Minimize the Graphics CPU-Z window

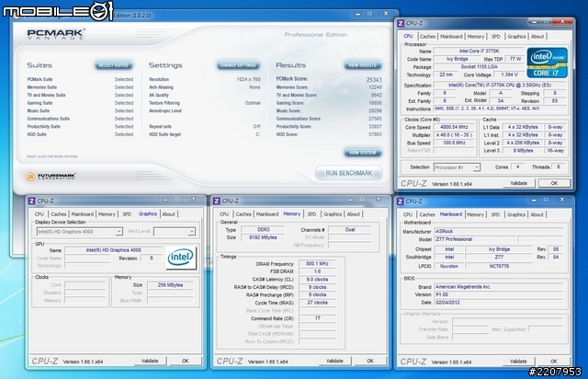(x=165, y=199)
